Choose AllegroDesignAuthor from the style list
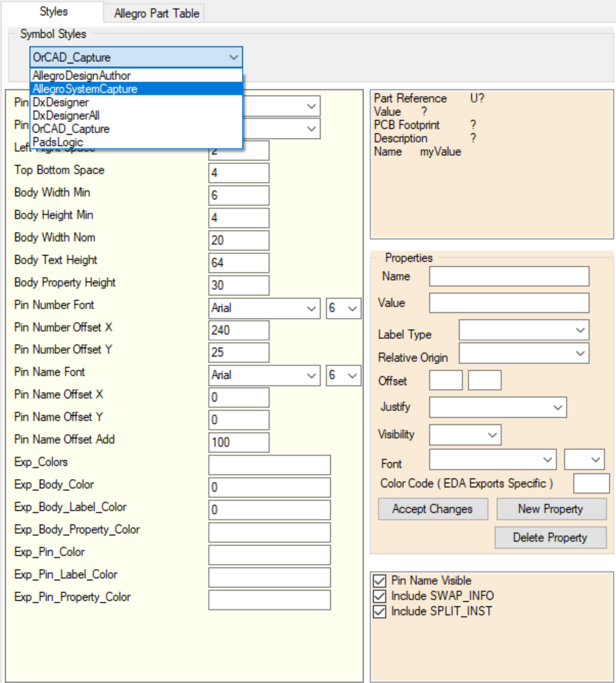This screenshot has height=683, width=616. point(137,76)
